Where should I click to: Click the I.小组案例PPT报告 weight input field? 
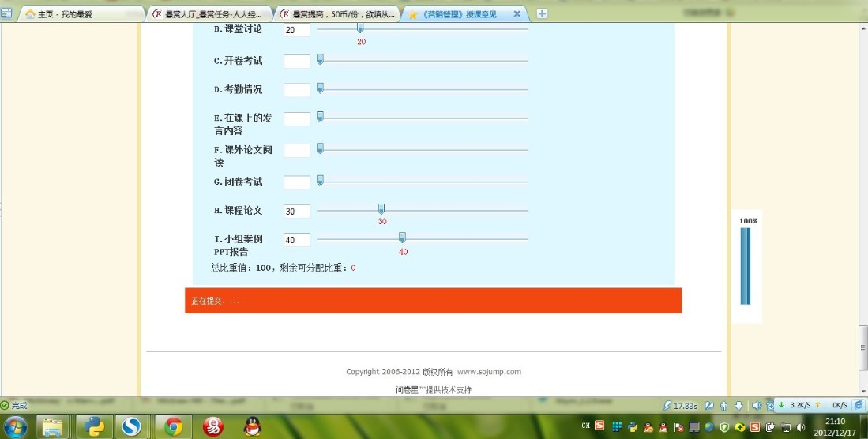tap(297, 240)
